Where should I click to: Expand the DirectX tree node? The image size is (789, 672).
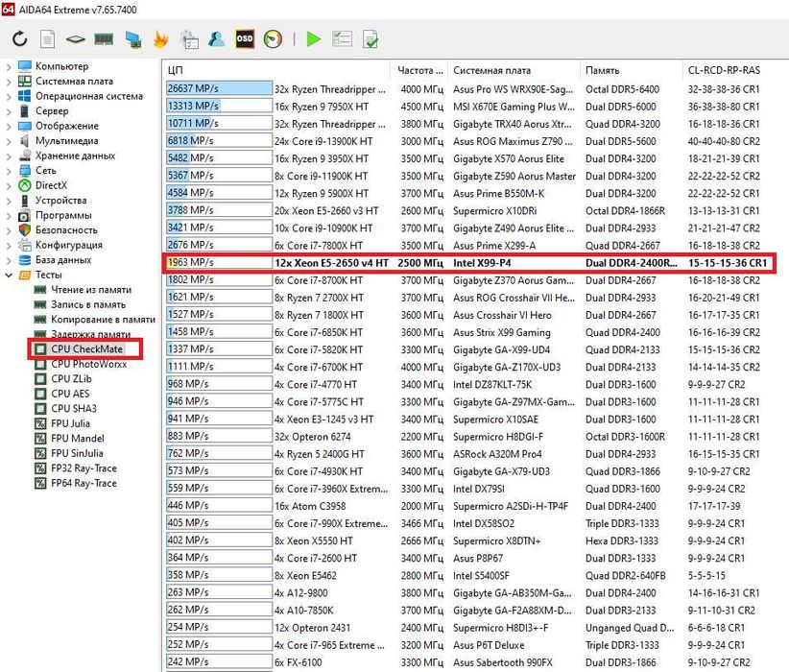(8, 185)
